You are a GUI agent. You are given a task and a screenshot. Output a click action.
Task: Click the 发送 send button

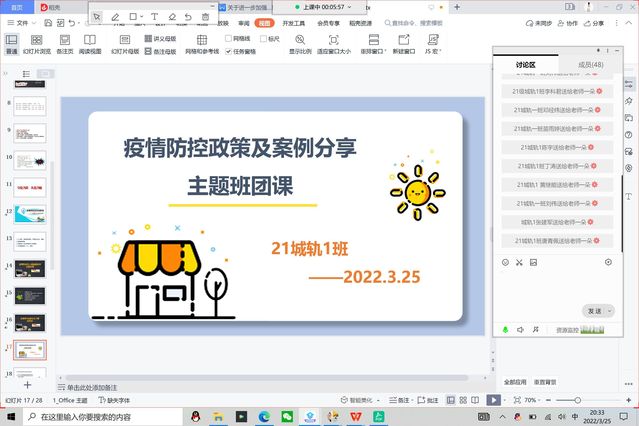click(x=594, y=311)
